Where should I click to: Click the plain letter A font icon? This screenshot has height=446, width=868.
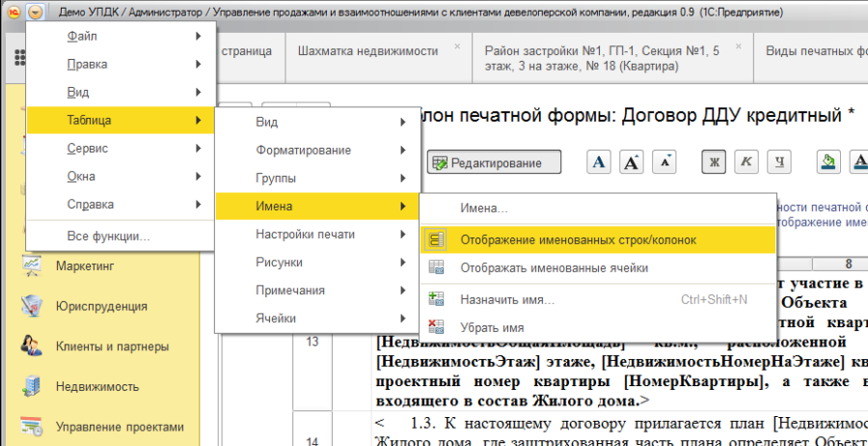[x=600, y=162]
